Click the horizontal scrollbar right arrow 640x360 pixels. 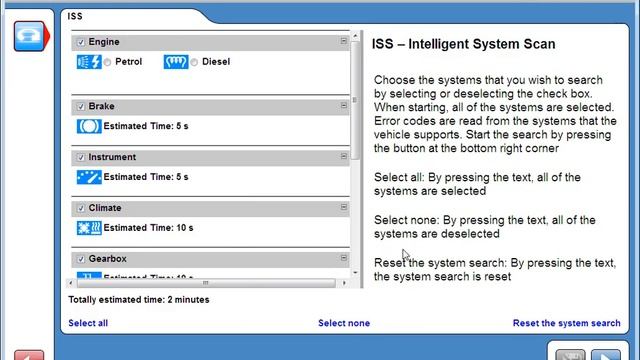[344, 283]
